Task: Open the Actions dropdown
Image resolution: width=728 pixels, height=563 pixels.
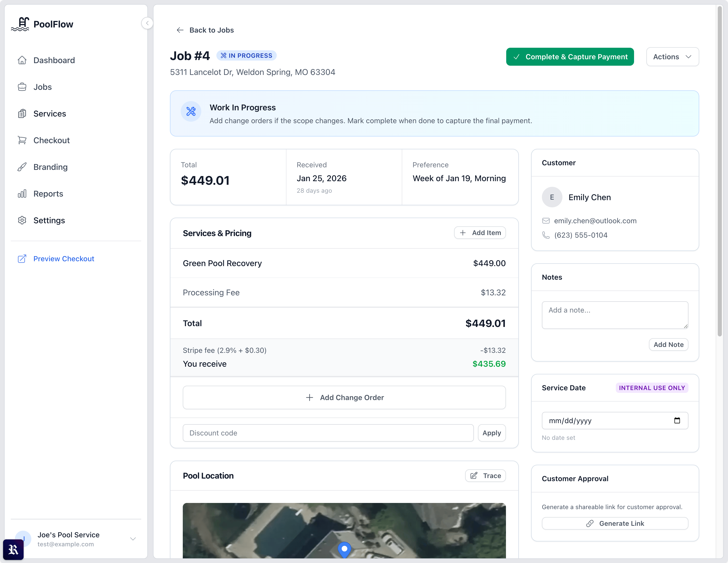Action: click(672, 57)
